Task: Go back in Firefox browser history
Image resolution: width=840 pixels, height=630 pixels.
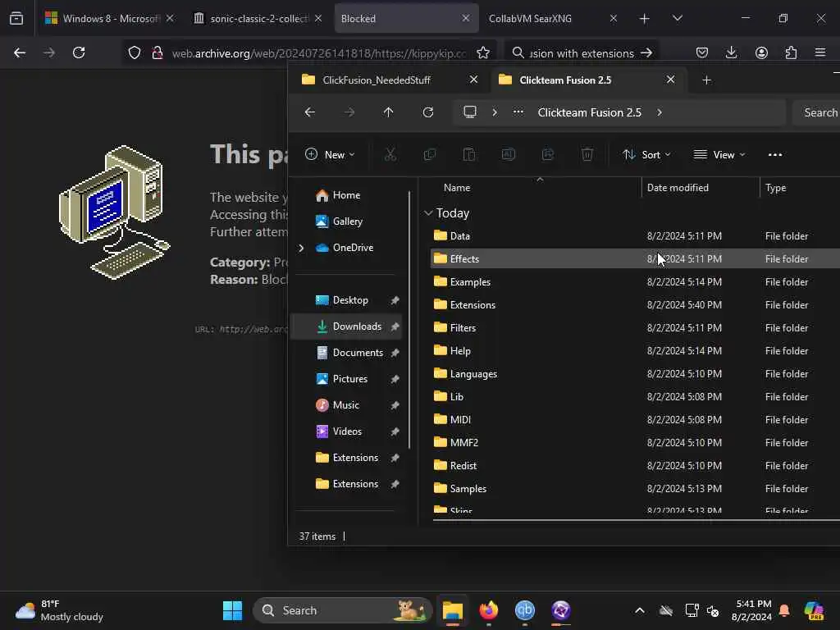Action: coord(20,52)
